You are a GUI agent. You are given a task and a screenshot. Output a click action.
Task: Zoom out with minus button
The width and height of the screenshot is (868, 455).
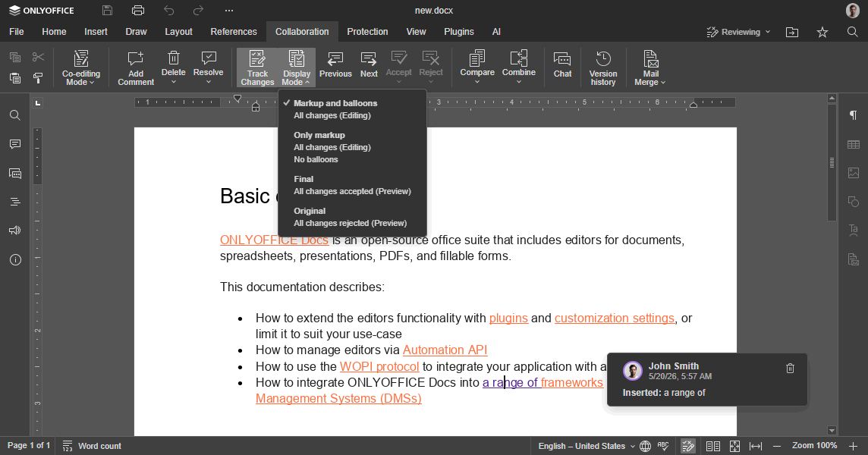point(777,446)
